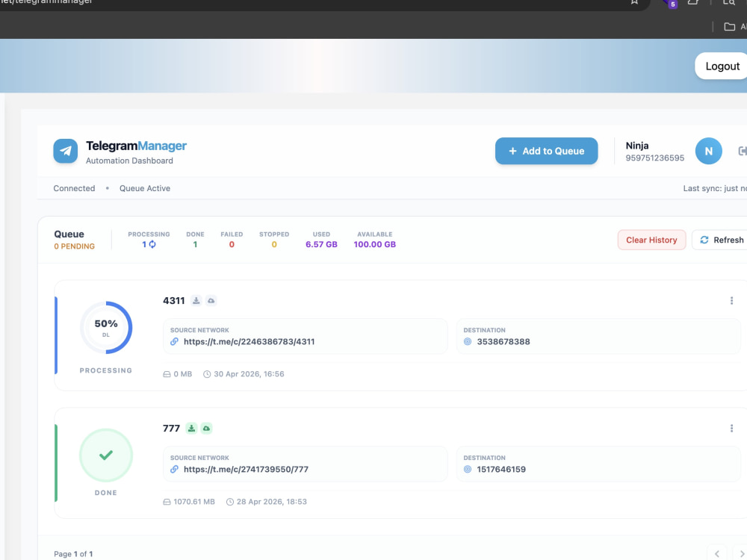This screenshot has height=560, width=747.
Task: Click the AVAILABLE 100.00 GB value
Action: click(374, 244)
